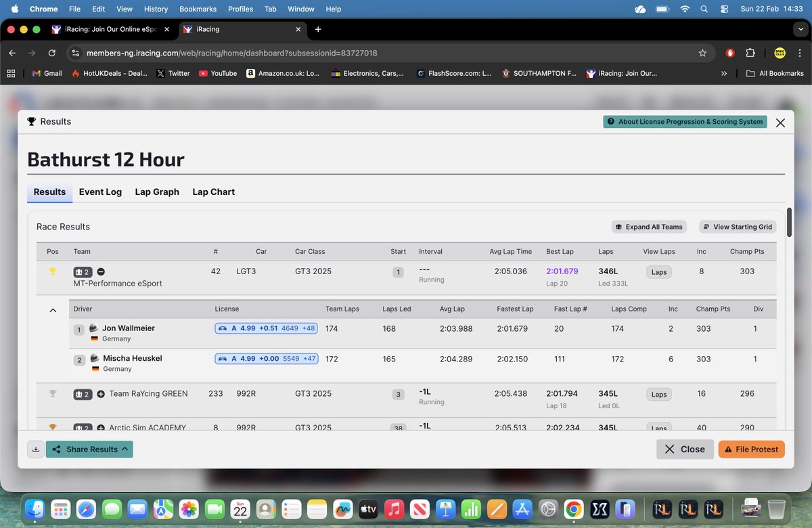Screen dimensions: 812x528
Task: Show hidden bookmarks with the double chevron
Action: [725, 73]
